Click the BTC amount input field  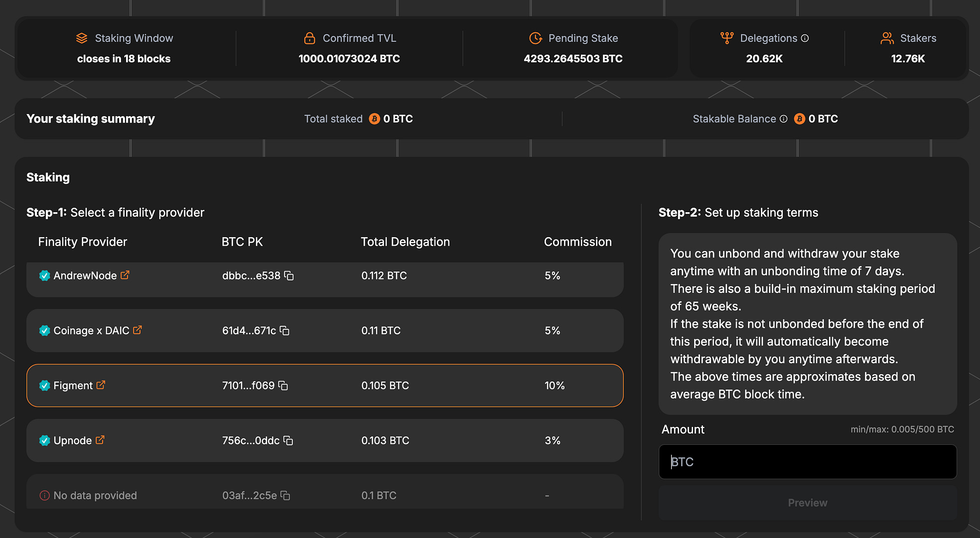coord(807,462)
